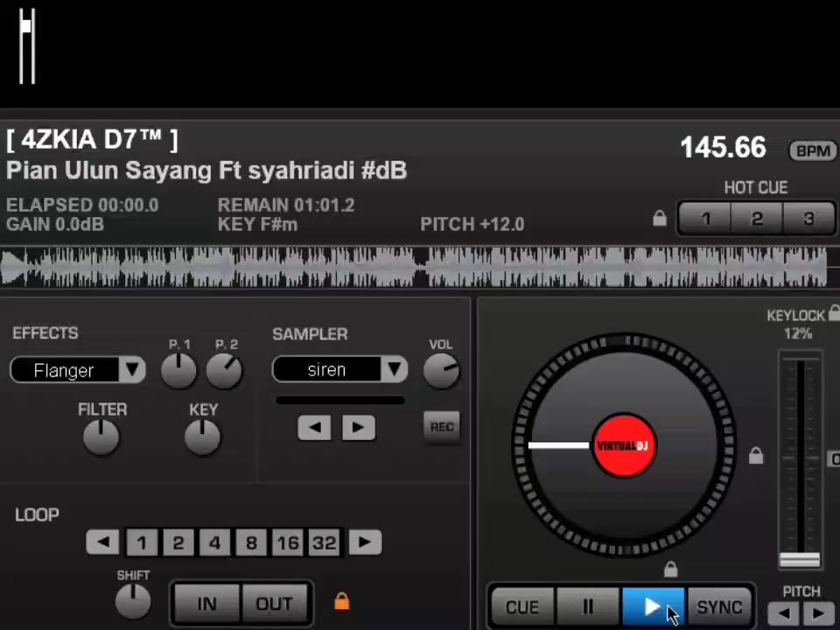
Task: Click the pitch fader handle
Action: pos(799,560)
